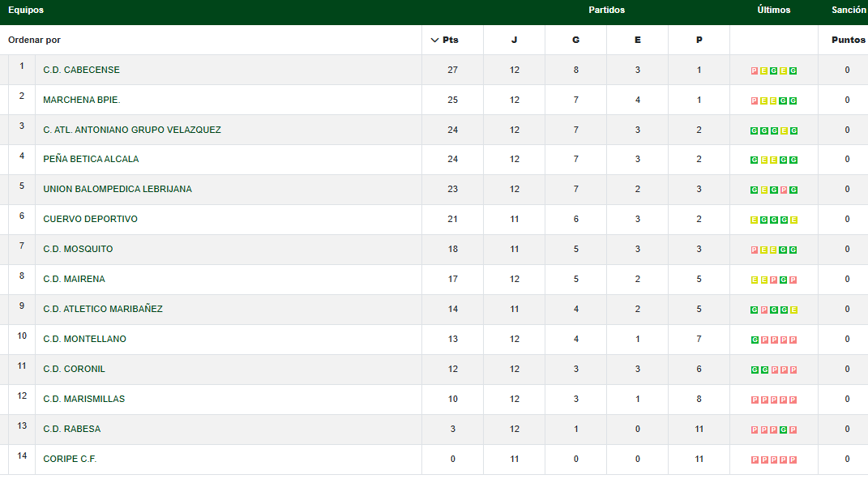Click the yellow E badge in the C. Atl. Antoniano row
This screenshot has height=479, width=868.
(x=784, y=130)
